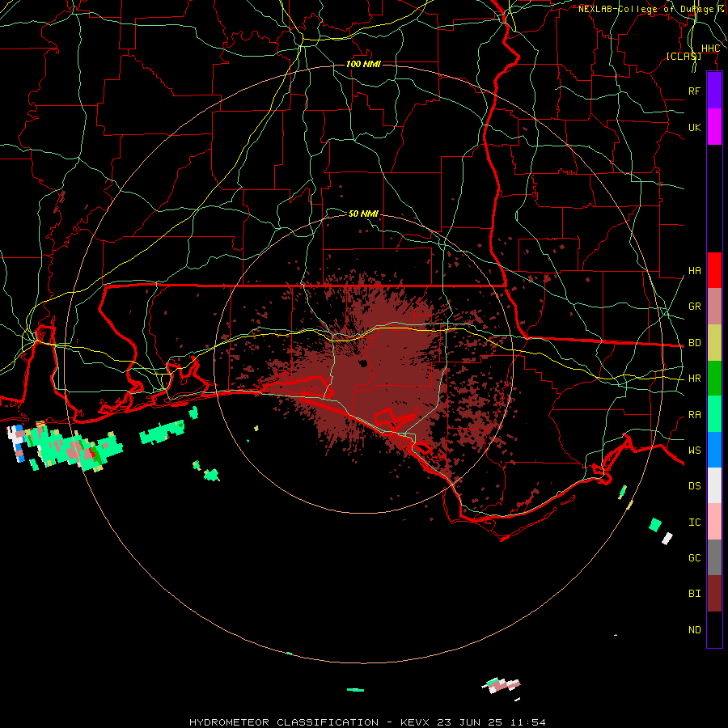Click the GR legend label
The height and width of the screenshot is (728, 728).
694,307
